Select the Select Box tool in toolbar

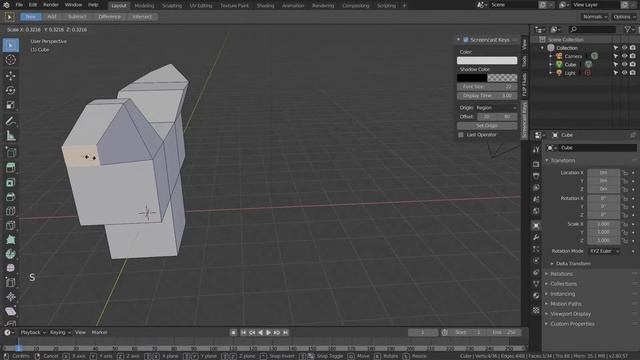[x=11, y=45]
